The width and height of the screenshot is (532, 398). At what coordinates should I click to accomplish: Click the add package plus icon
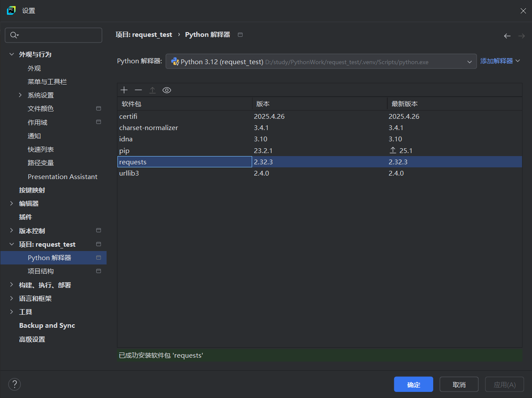[x=124, y=90]
